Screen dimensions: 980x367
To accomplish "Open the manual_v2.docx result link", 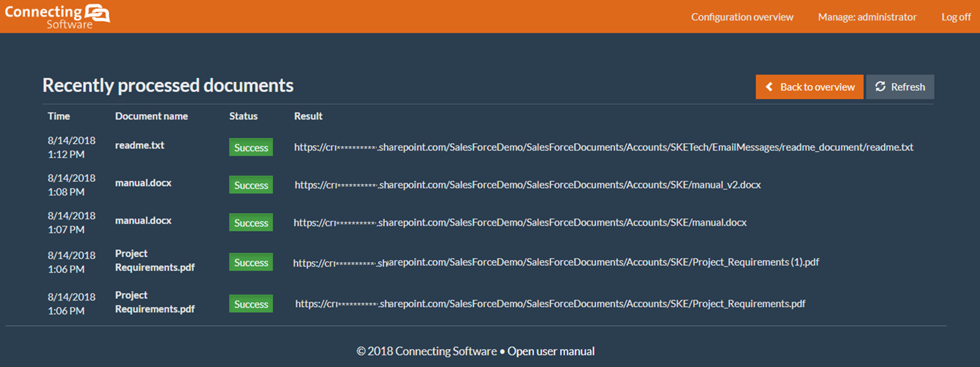I will click(x=527, y=185).
